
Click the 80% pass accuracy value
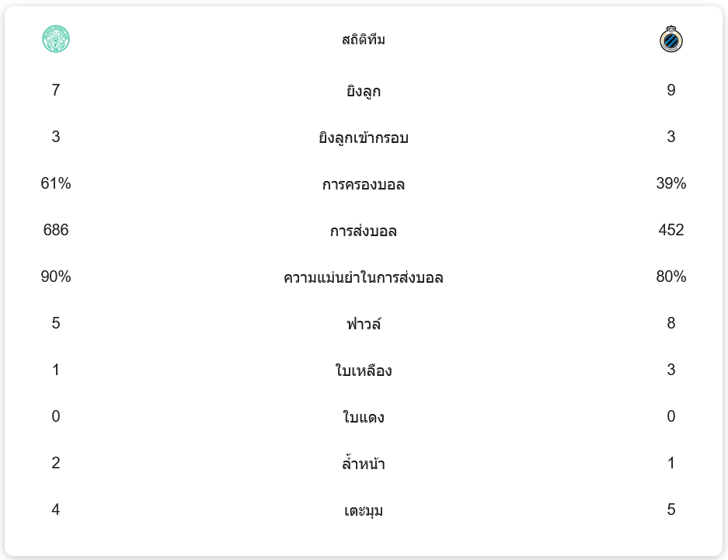pyautogui.click(x=671, y=277)
